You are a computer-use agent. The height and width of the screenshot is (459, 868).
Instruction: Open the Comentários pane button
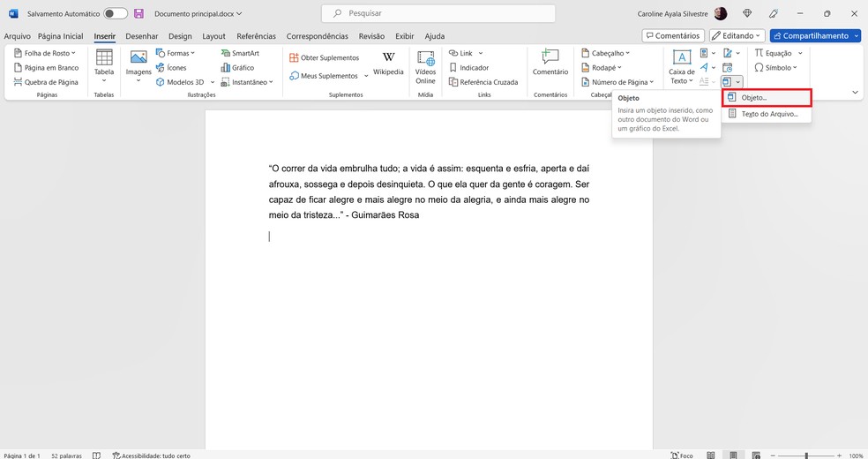click(x=673, y=35)
